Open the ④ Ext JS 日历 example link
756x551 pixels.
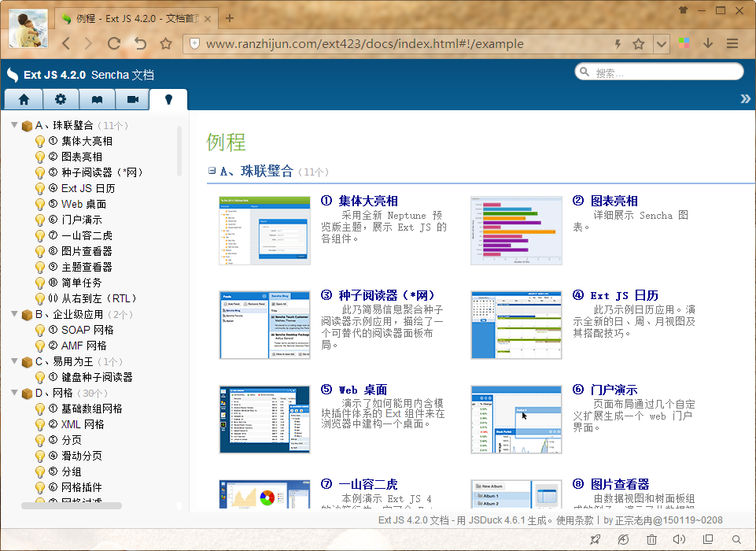[x=615, y=295]
